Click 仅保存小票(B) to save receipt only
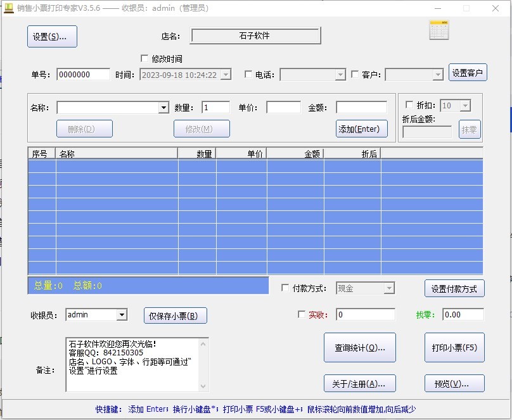Screen dimensions: 512x420 point(174,315)
